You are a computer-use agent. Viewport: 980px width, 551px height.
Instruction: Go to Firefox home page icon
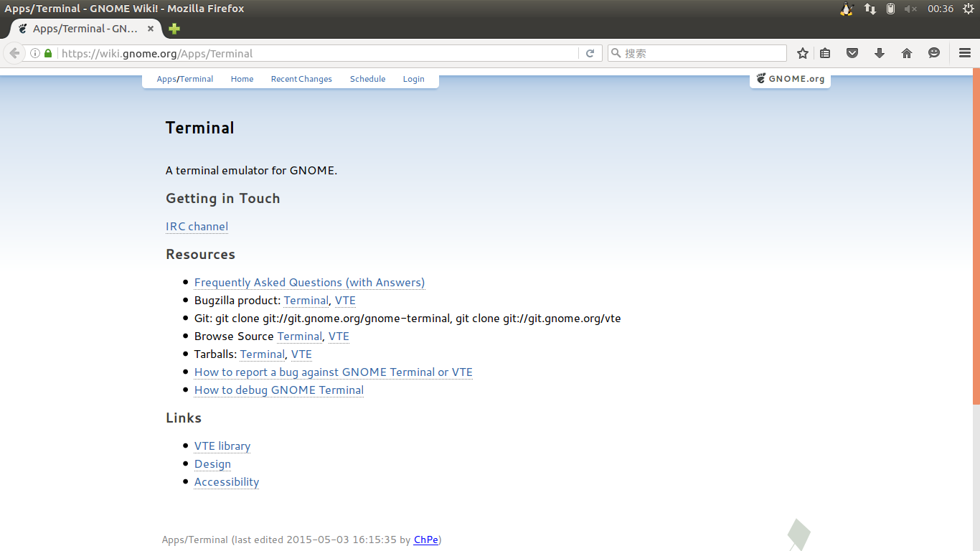point(907,53)
